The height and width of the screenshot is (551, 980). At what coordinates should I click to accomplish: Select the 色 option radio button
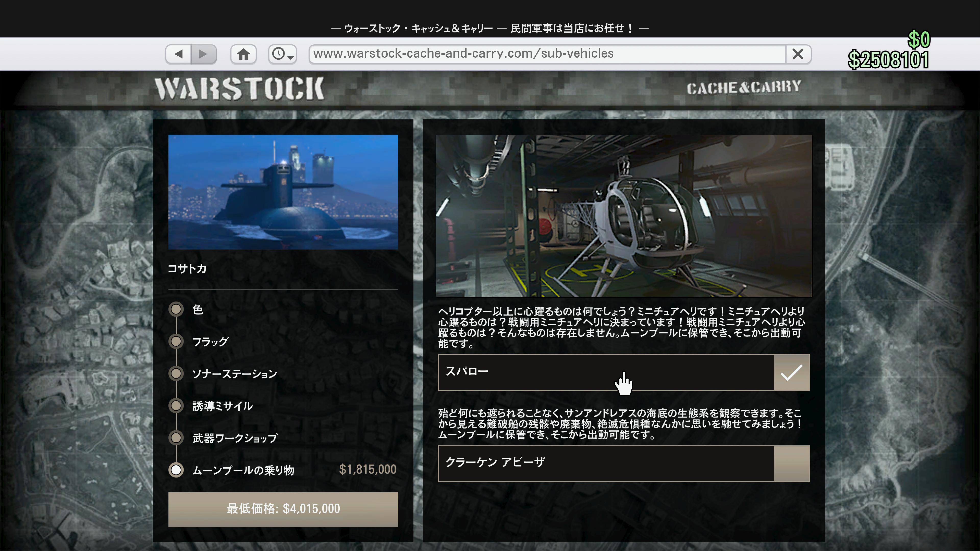[176, 309]
